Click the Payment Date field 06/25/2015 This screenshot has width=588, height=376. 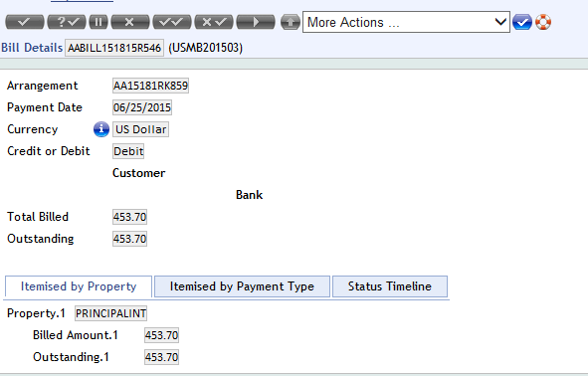[x=142, y=107]
